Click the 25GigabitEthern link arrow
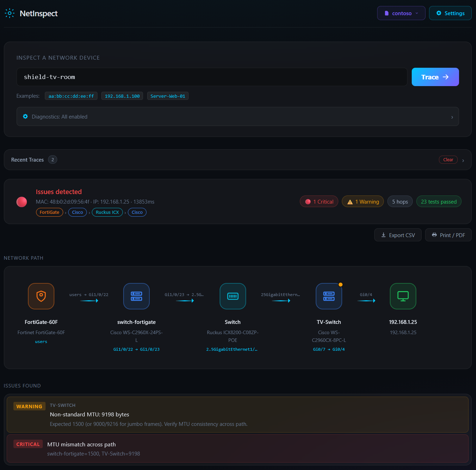 point(281,301)
